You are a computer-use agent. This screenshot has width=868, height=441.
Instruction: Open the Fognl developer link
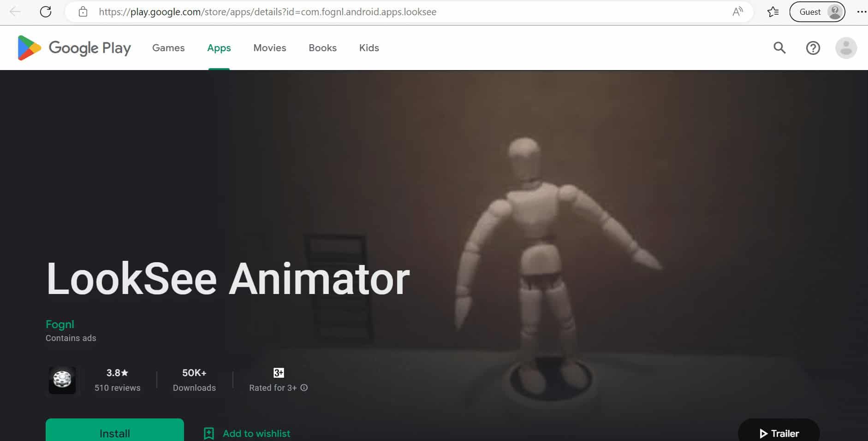(60, 324)
